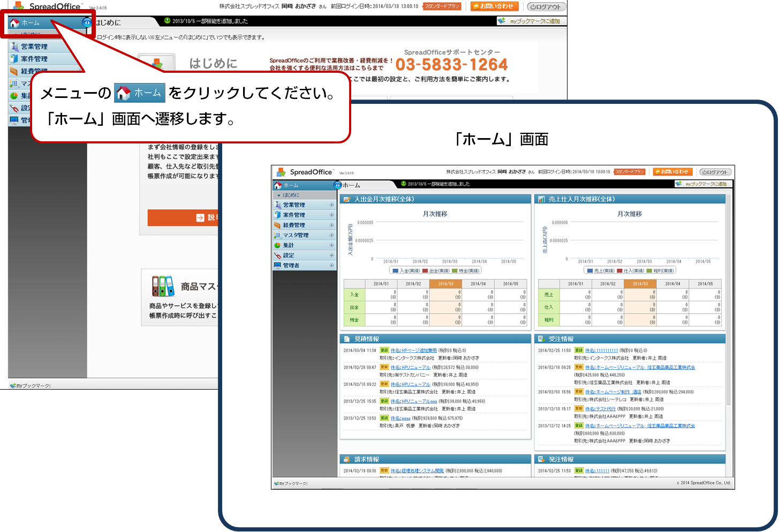
Task: Click the blue sidebar toggle arrow in the background window
Action: tap(87, 22)
